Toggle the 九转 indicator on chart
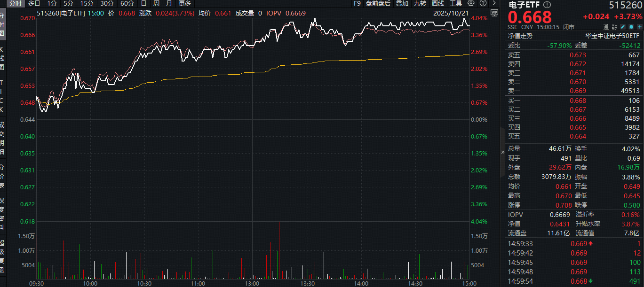The width and height of the screenshot is (644, 287). [420, 3]
